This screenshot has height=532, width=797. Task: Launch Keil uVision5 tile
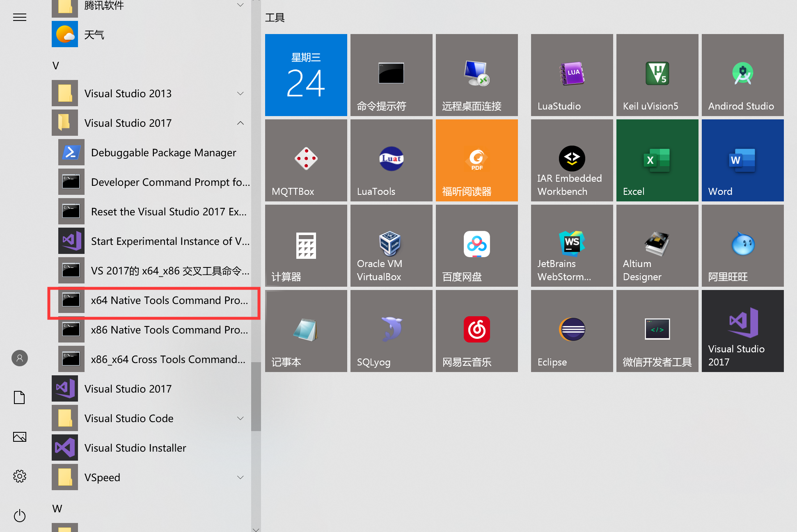pyautogui.click(x=657, y=75)
